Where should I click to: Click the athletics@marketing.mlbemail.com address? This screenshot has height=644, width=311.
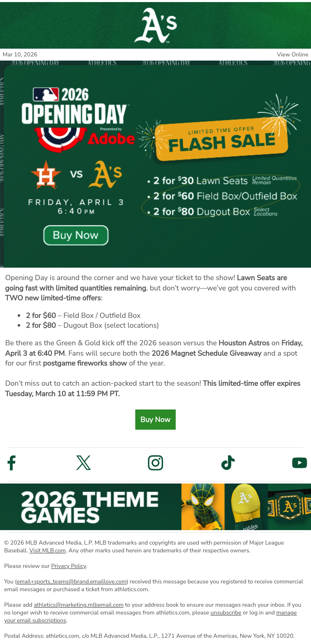(x=79, y=605)
